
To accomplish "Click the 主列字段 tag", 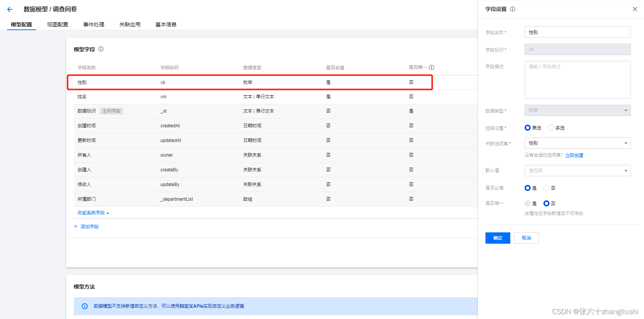I will point(111,111).
